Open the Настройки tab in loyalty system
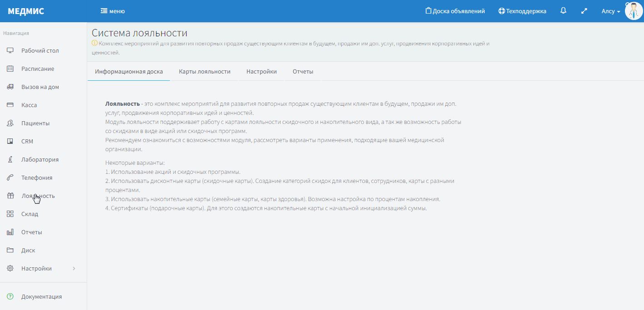Screen dimensions: 644x310 [261, 72]
